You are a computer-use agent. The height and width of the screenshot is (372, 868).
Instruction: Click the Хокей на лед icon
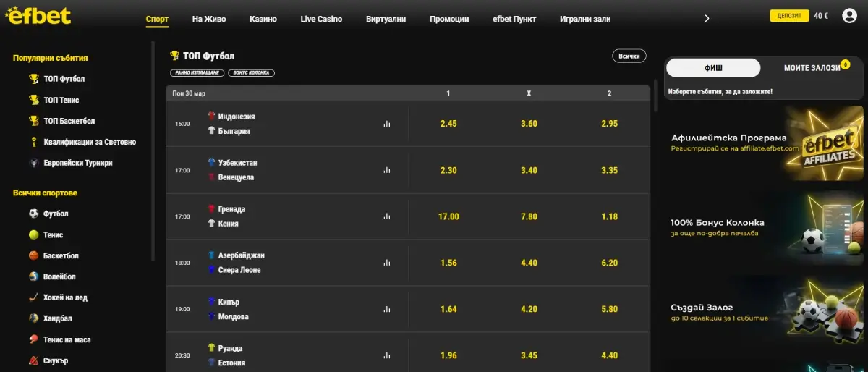(x=33, y=297)
